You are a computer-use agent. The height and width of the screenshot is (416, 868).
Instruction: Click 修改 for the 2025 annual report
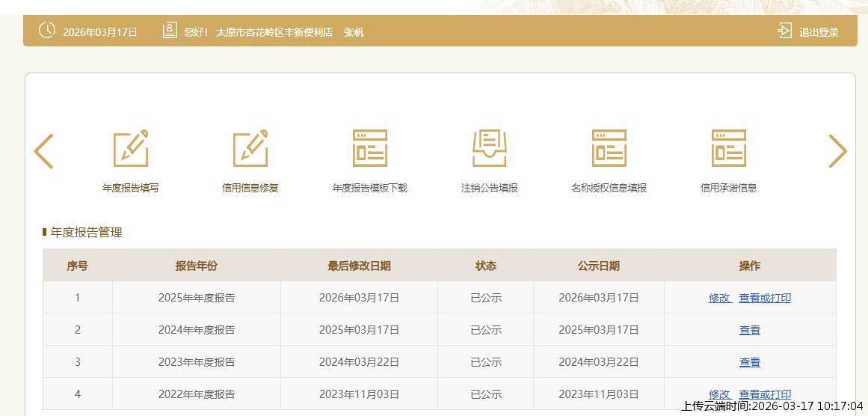[x=719, y=298]
